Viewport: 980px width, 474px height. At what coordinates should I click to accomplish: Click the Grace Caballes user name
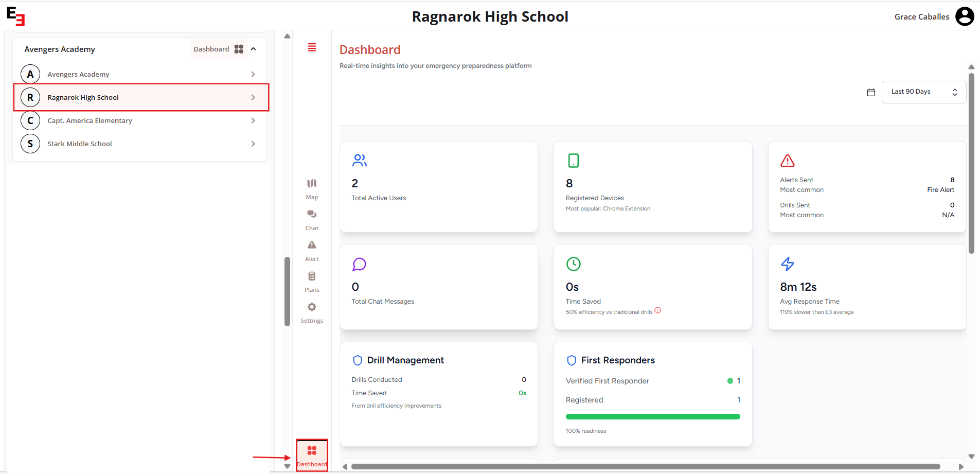pos(922,17)
